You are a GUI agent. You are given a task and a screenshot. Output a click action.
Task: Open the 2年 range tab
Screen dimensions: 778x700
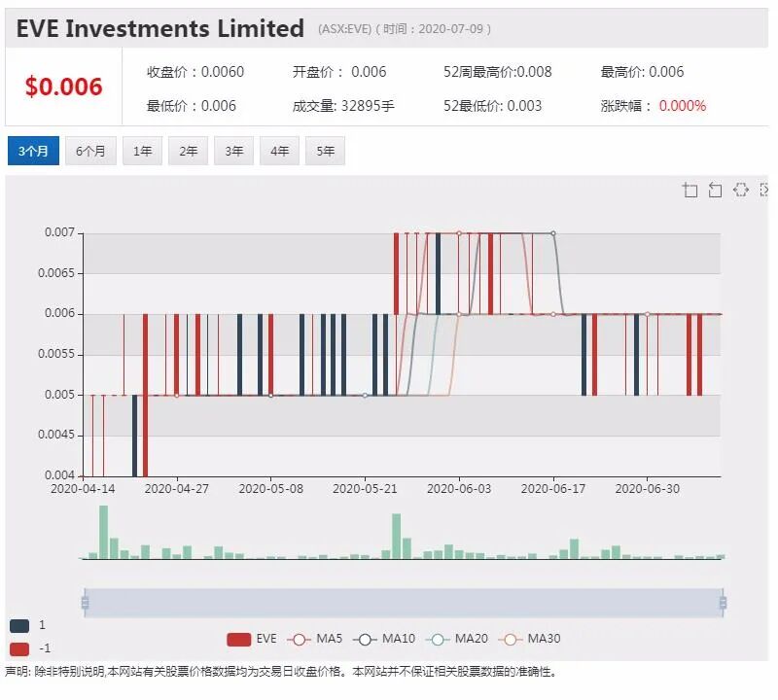click(188, 151)
